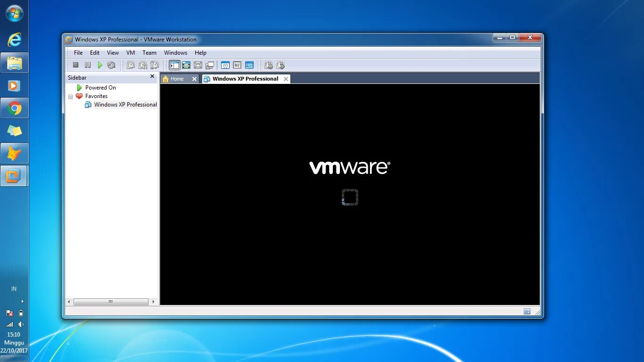Open the View menu

coord(113,53)
